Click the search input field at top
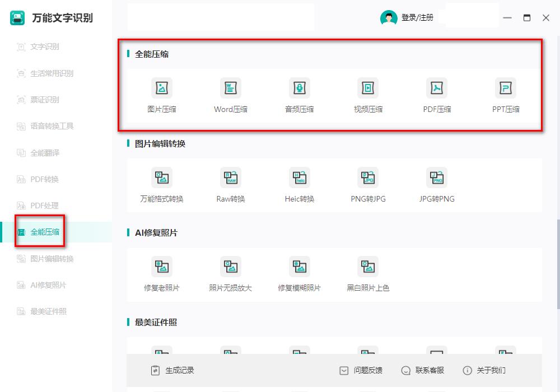This screenshot has width=560, height=392. 220,17
